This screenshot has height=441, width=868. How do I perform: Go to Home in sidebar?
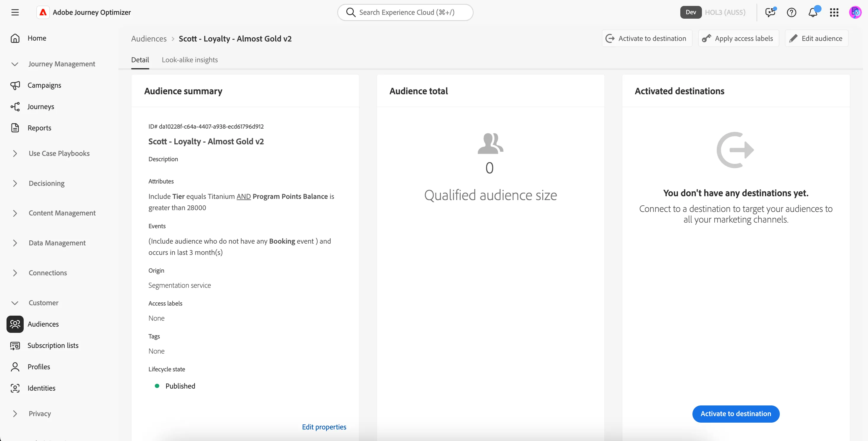pos(37,38)
